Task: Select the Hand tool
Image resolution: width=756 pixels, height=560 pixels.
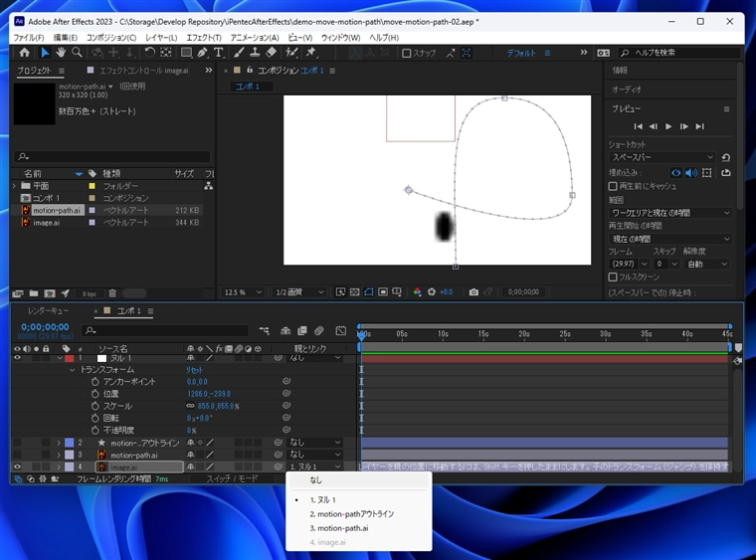Action: click(x=61, y=53)
